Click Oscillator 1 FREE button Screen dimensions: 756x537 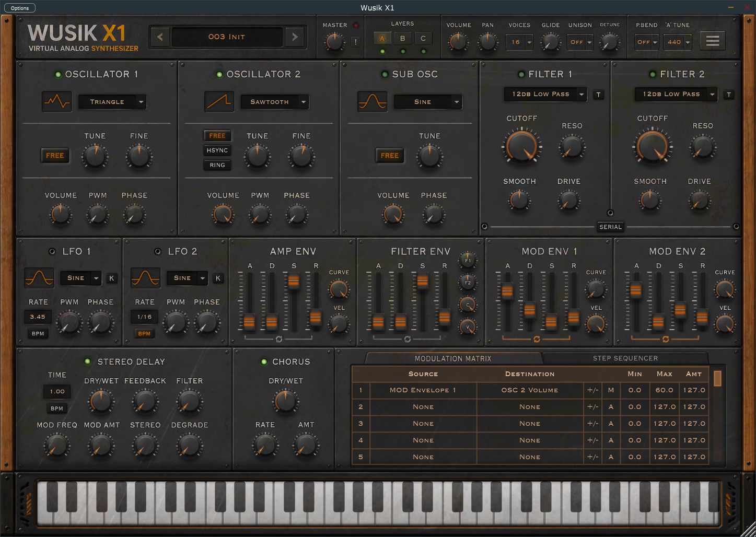click(x=55, y=155)
